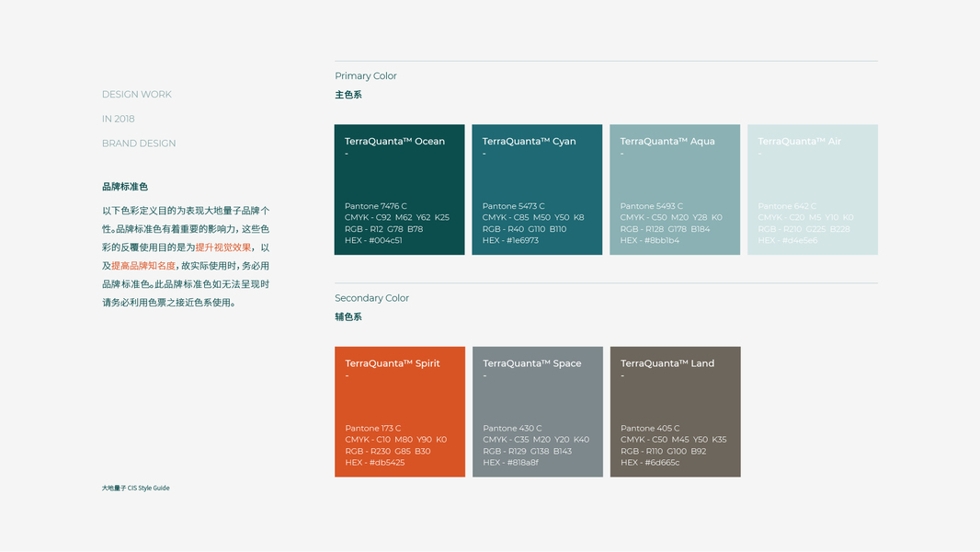The image size is (980, 552).
Task: Click 'HEX - #1e6973' value
Action: (510, 240)
